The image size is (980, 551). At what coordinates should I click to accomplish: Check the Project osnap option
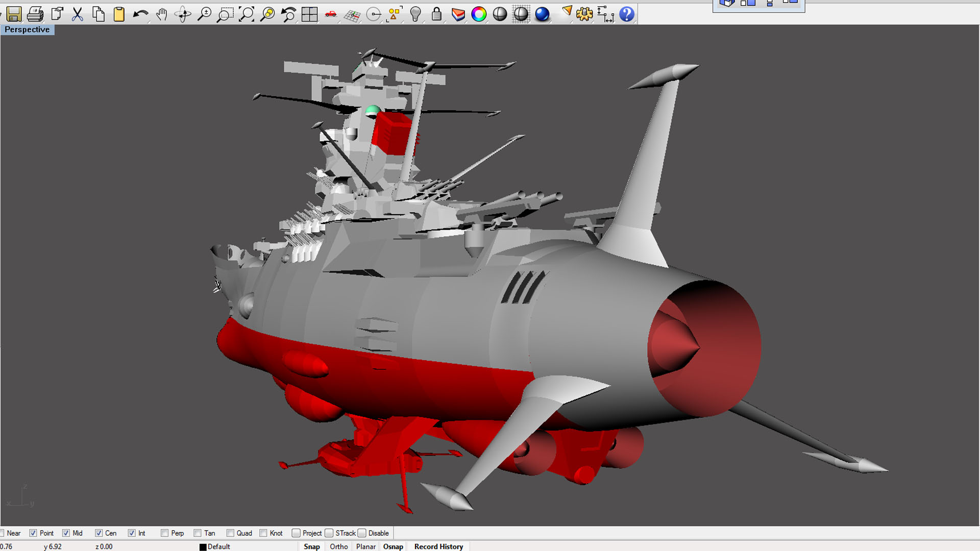point(296,533)
